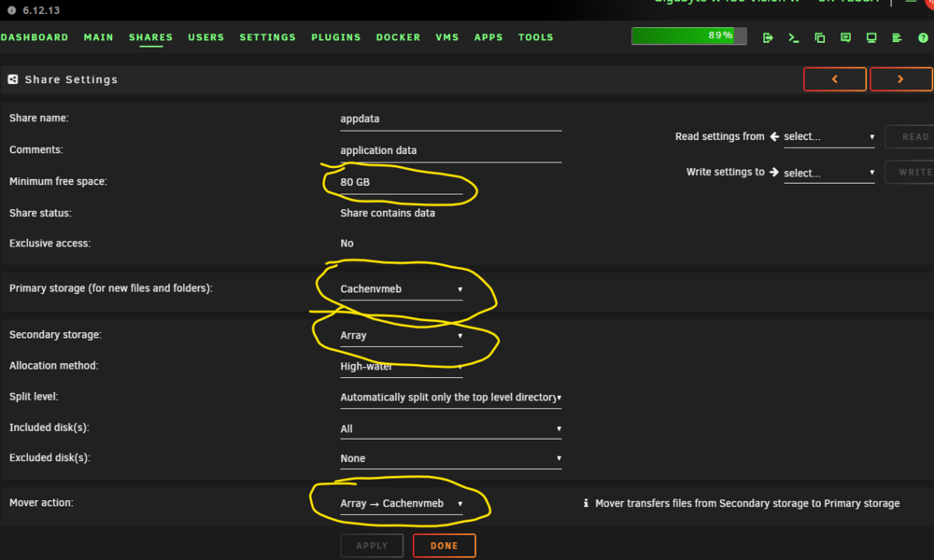Go to next share with right arrow
Viewport: 934px width, 560px height.
click(900, 79)
